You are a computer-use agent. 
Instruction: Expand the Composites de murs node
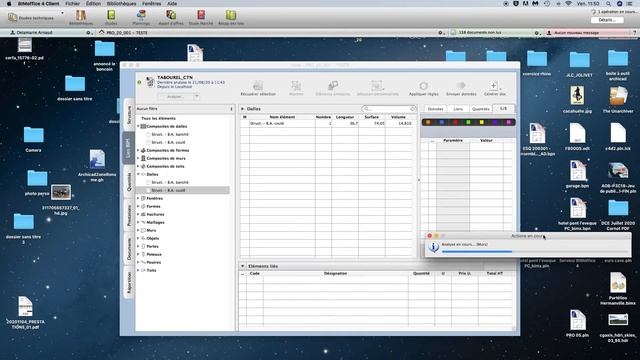pyautogui.click(x=138, y=158)
